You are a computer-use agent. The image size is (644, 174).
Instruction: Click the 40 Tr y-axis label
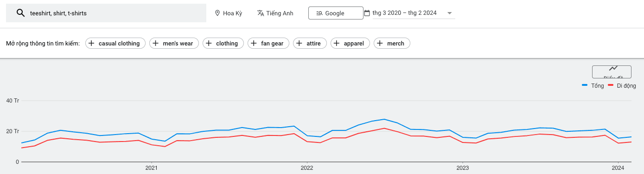pos(12,101)
